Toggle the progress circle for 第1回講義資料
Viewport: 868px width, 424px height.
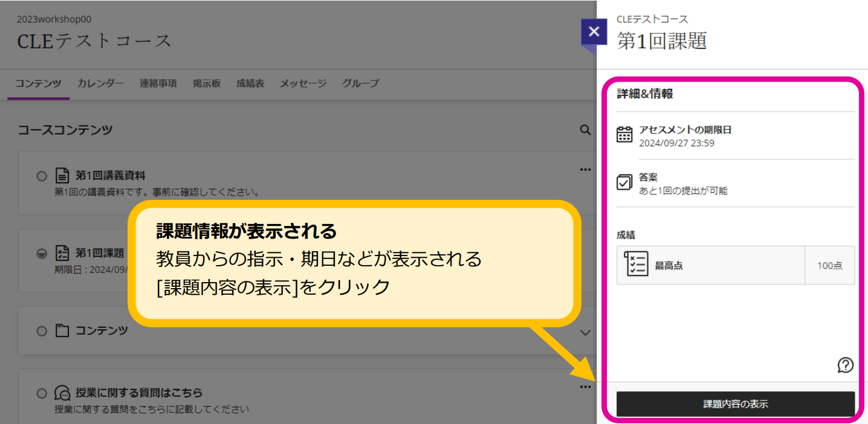point(41,176)
